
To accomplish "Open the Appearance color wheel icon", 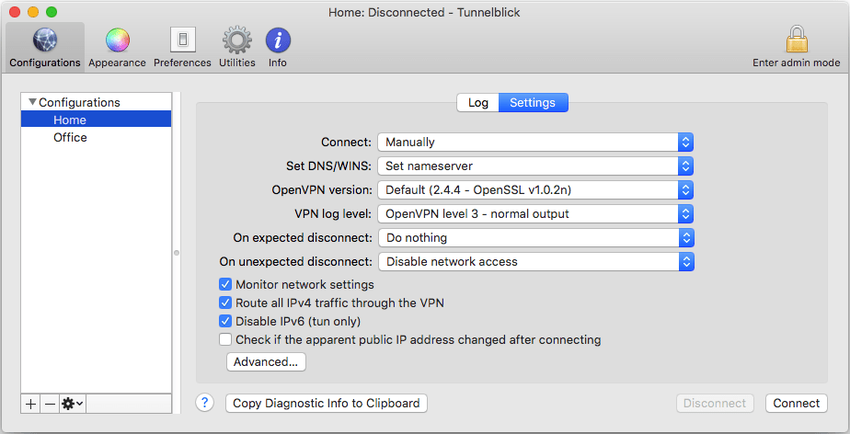I will 117,40.
